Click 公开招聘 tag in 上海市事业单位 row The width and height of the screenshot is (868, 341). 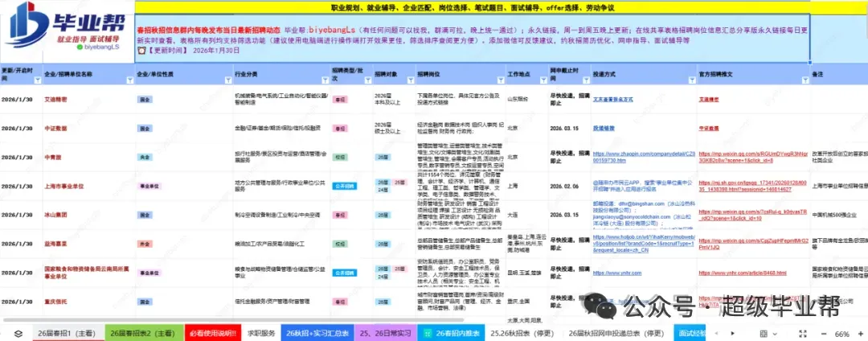pos(345,186)
